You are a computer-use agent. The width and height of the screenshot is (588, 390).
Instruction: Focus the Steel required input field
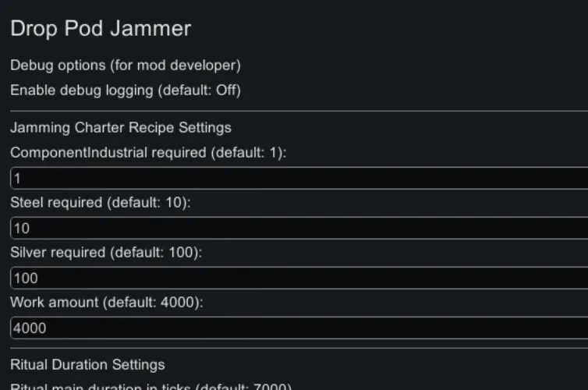(x=296, y=229)
